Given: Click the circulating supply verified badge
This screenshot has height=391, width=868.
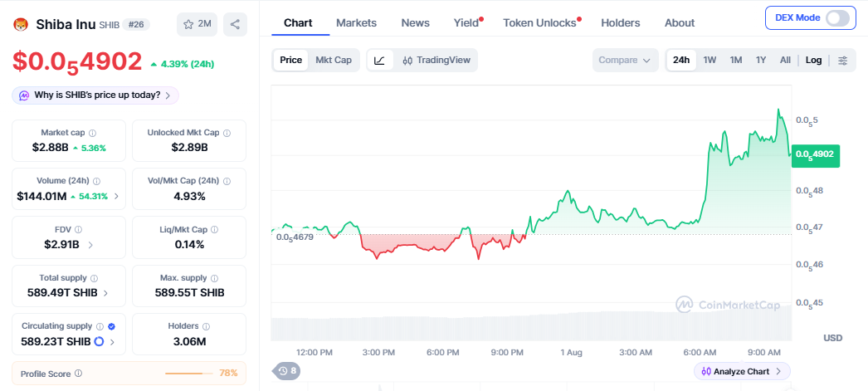Looking at the screenshot, I should coord(111,326).
